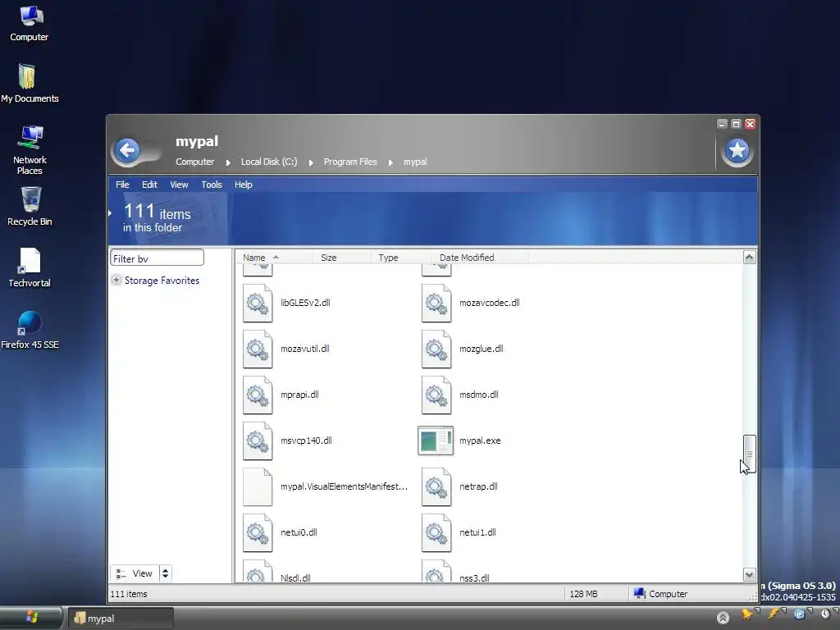
Task: Click the Back arrow navigation button
Action: [127, 151]
